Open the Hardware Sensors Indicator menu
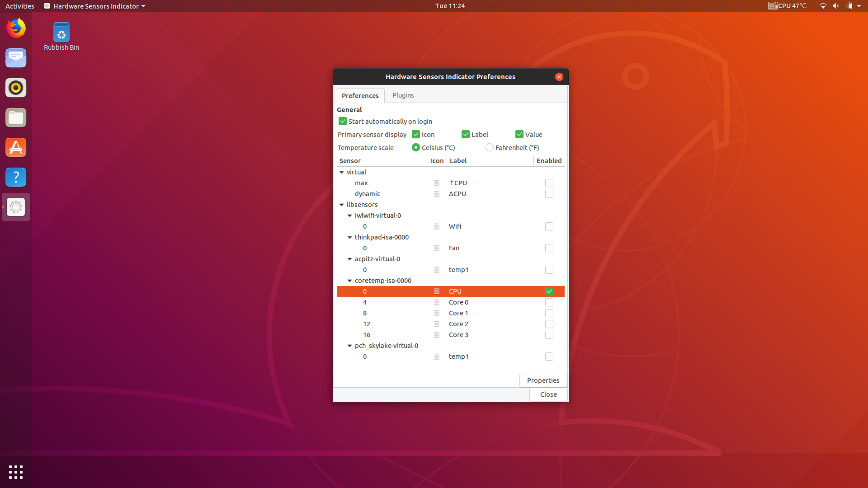The height and width of the screenshot is (488, 868). click(x=94, y=6)
